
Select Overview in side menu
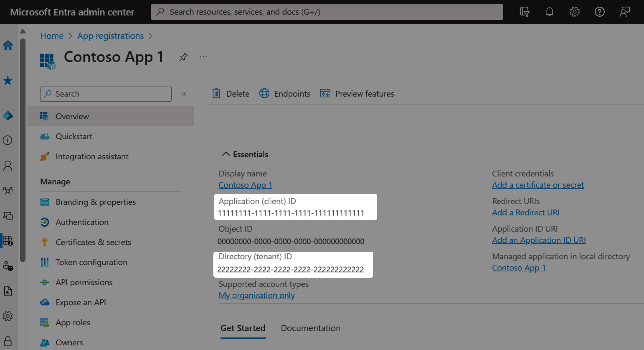coord(110,116)
